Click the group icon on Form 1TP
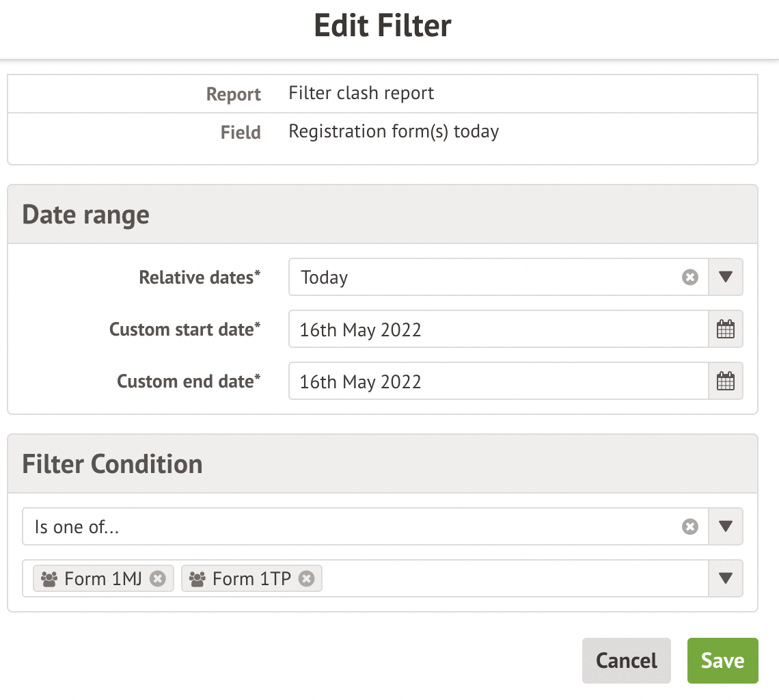Screen dimensions: 779x700 197,579
